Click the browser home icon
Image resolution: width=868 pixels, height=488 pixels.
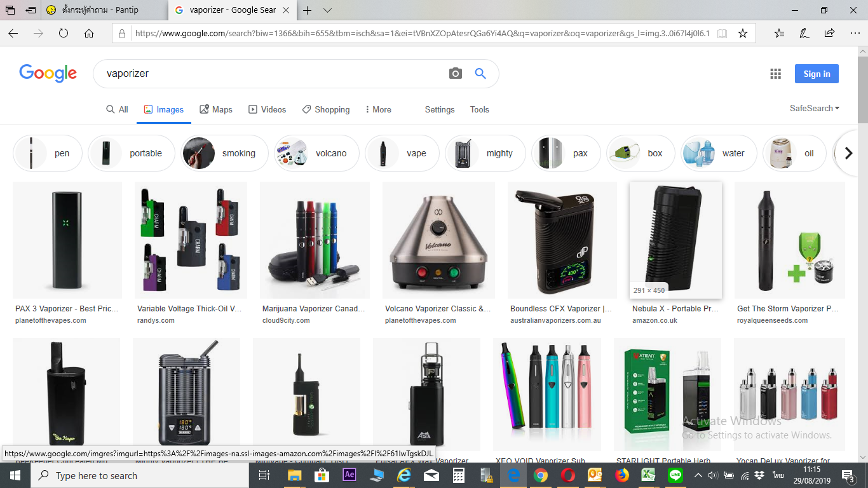(89, 33)
